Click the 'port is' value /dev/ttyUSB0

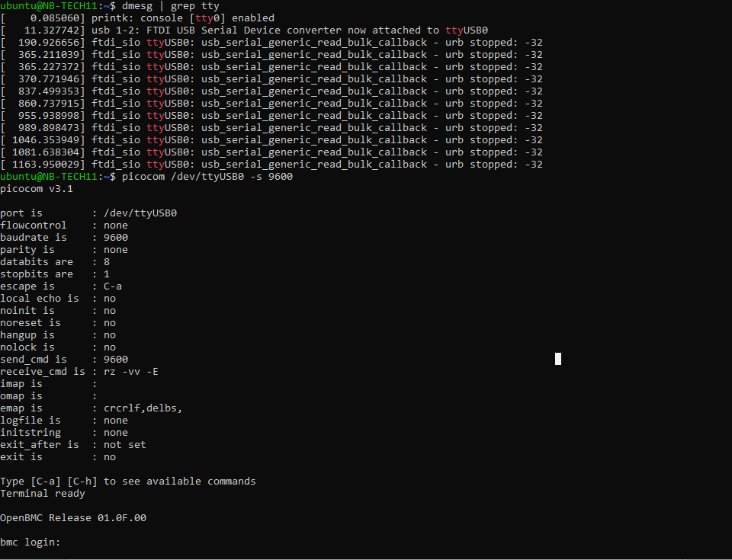click(x=140, y=213)
